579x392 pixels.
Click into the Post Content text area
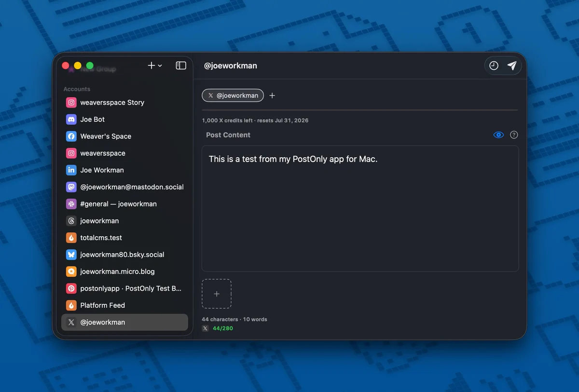click(x=360, y=209)
